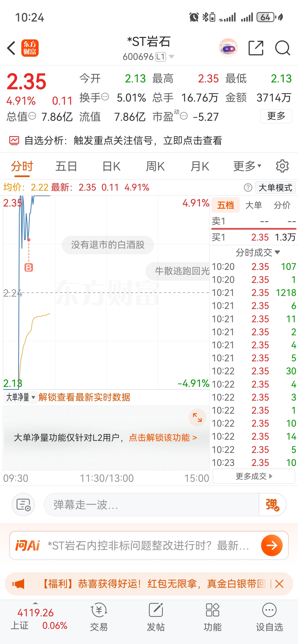Tap the 10:22 trade with 30 volume

[x=254, y=371]
